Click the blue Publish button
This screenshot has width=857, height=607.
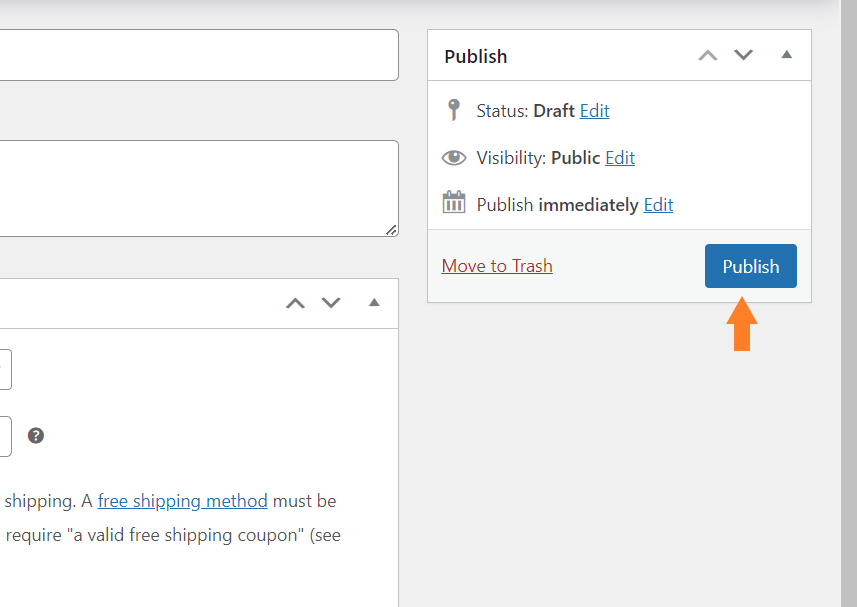[x=750, y=266]
